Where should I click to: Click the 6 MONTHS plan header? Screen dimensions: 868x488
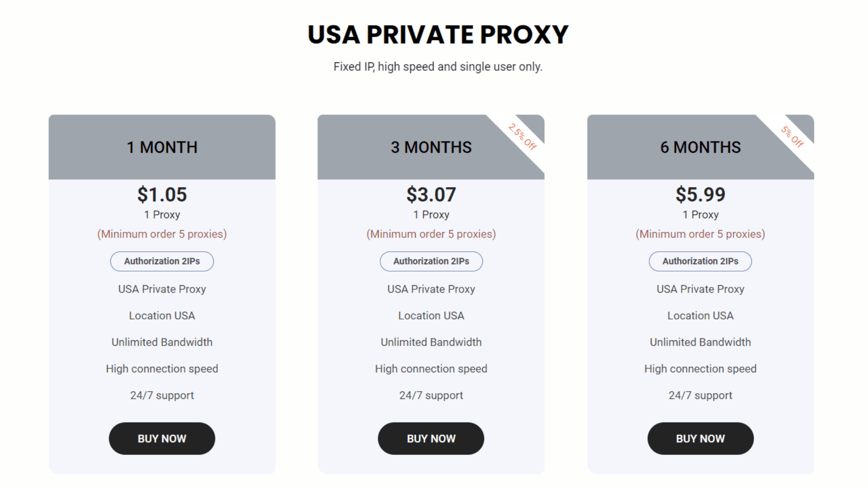pos(700,147)
